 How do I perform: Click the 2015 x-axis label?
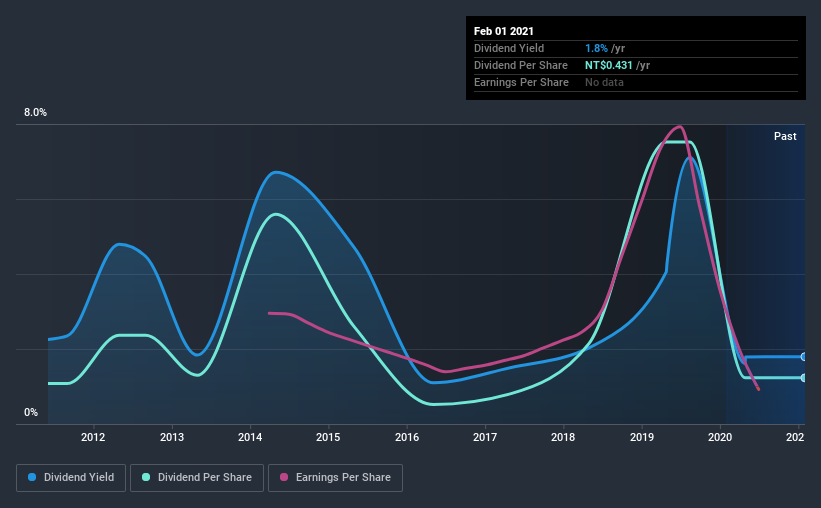coord(328,437)
